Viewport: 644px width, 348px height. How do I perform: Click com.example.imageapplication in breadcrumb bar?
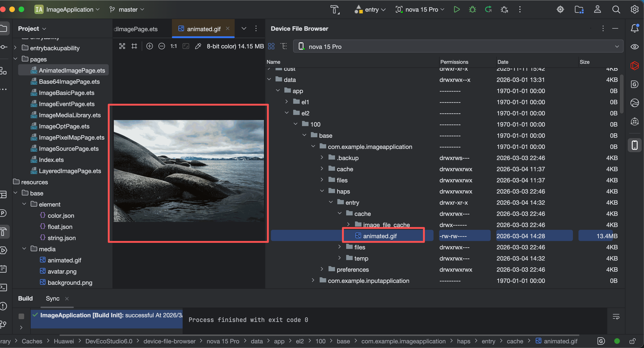403,341
